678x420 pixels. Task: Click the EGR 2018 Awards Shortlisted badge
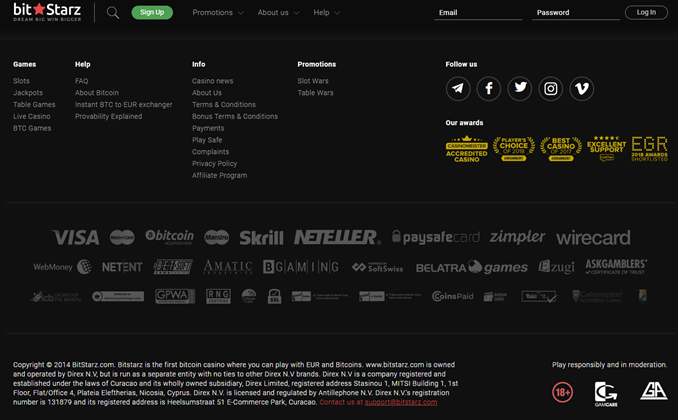point(649,149)
